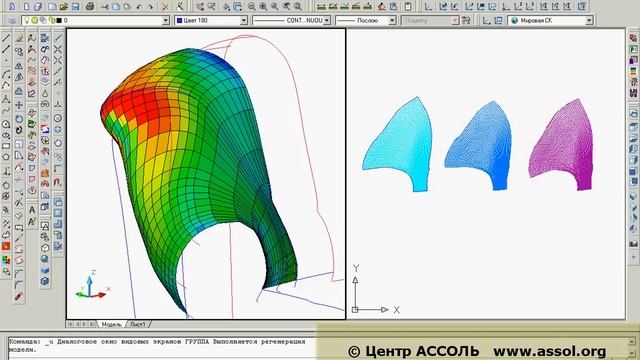Open the 'Цвет 180' color dropdown

point(244,20)
